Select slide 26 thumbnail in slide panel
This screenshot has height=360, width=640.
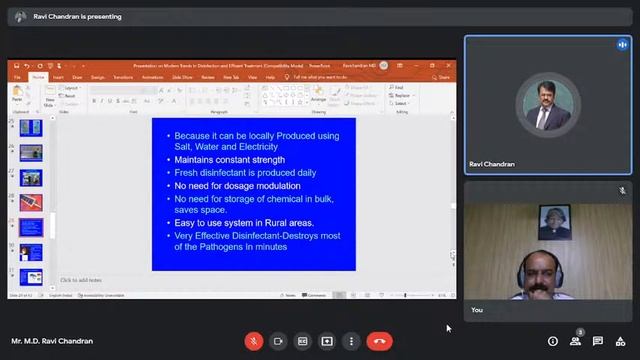(31, 153)
